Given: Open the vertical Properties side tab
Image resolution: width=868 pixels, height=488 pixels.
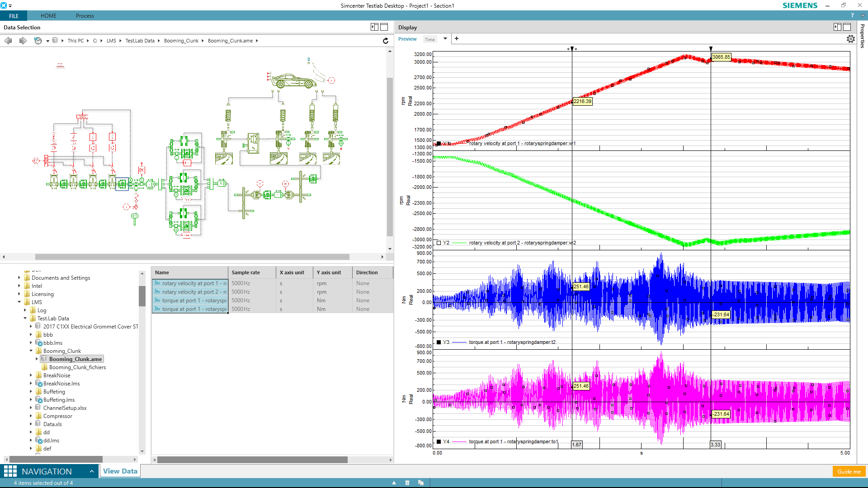Looking at the screenshot, I should (x=863, y=36).
